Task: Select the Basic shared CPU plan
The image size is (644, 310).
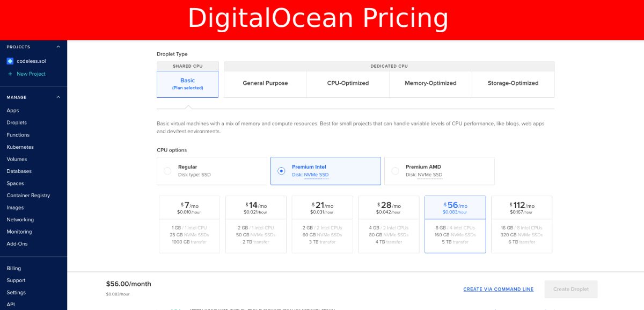Action: click(x=187, y=84)
